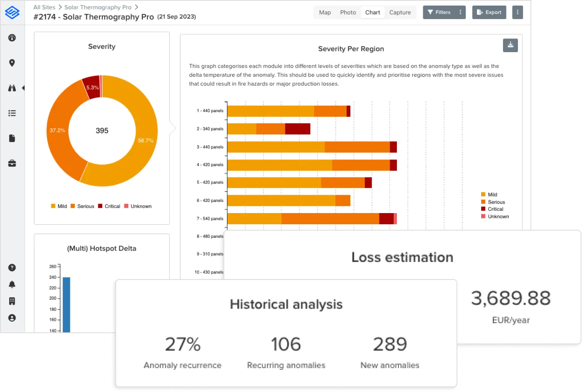The image size is (583, 392).
Task: Click the '4 - 420 panels' row label
Action: coord(210,165)
